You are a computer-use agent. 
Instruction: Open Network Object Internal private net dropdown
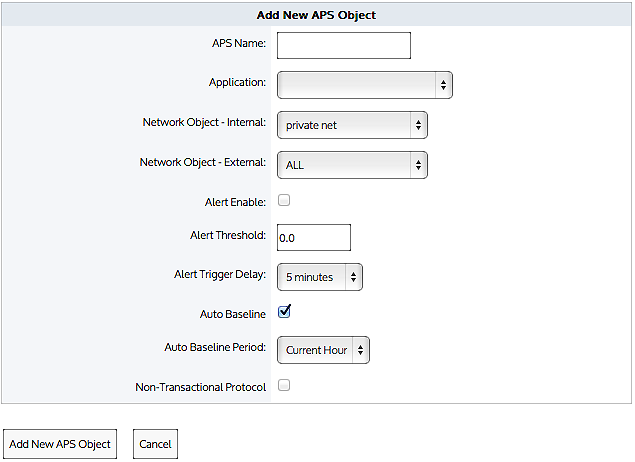tap(352, 125)
